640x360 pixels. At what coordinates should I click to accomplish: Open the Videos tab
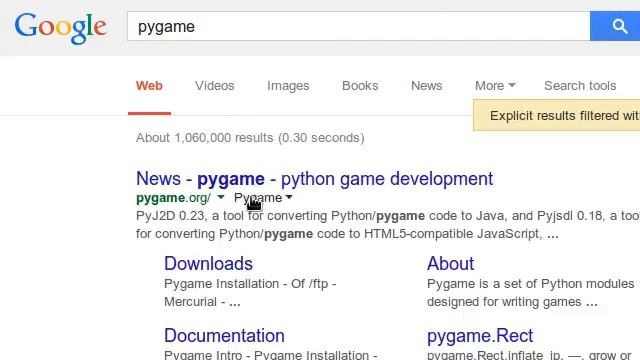tap(215, 86)
